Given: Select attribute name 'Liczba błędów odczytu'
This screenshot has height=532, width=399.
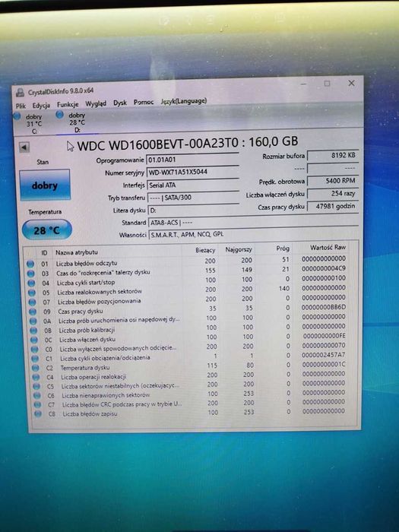Looking at the screenshot, I should click(x=87, y=263).
